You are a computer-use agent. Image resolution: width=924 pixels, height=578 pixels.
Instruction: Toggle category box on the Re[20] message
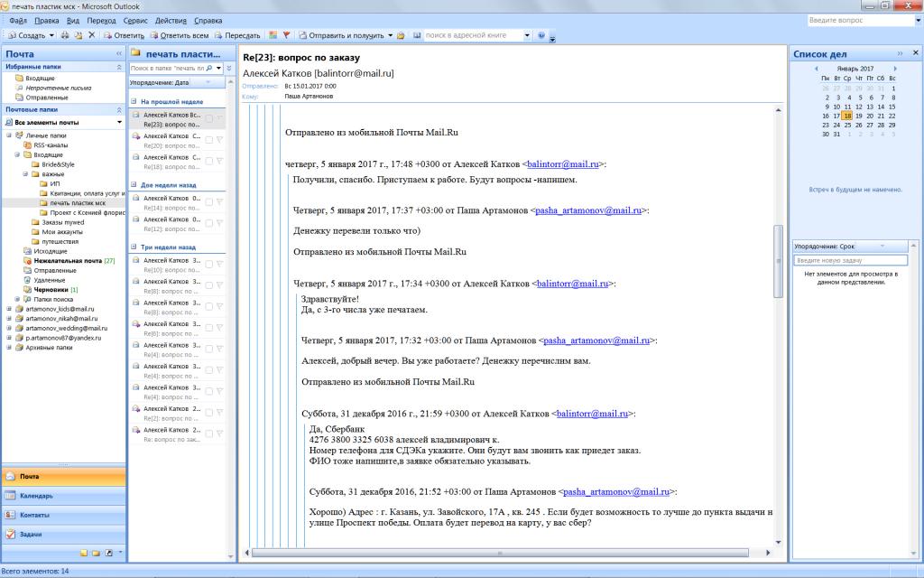point(208,140)
